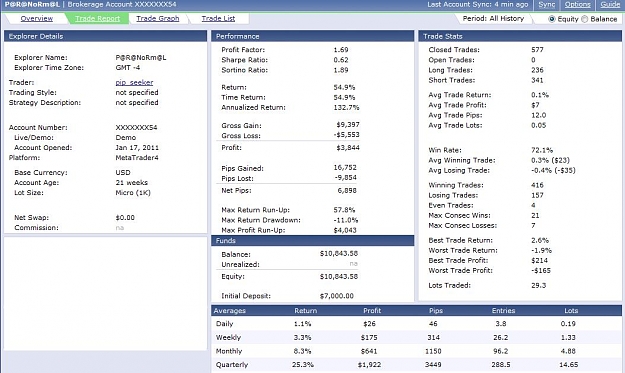
Task: Click the Explorer Details panel header
Action: (x=105, y=36)
